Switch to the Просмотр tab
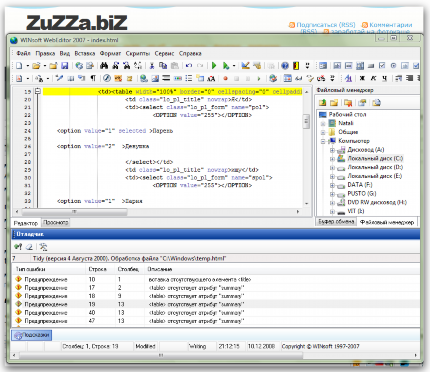 pyautogui.click(x=56, y=222)
